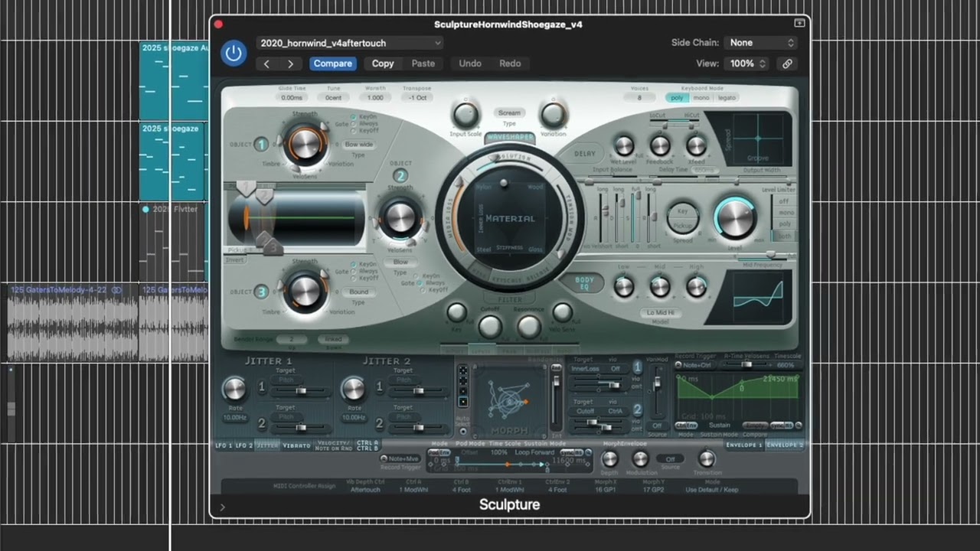Screen dimensions: 980x551
Task: Select legato keyboard mode
Action: [x=727, y=98]
